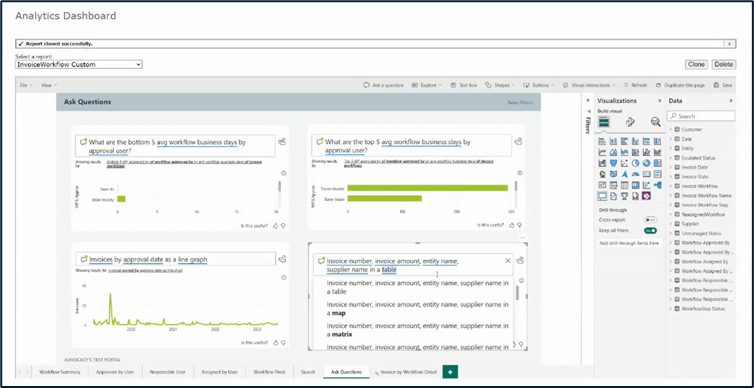Click Reset Filters link
Image resolution: width=754 pixels, height=388 pixels.
point(520,102)
